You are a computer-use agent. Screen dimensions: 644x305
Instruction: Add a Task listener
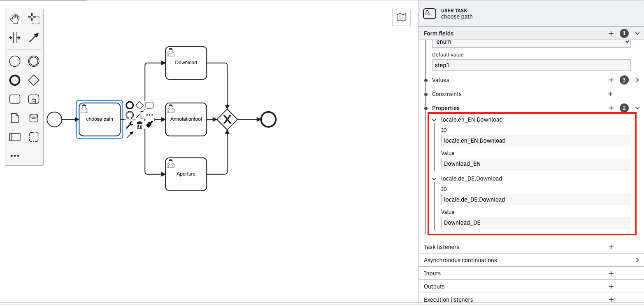(611, 247)
